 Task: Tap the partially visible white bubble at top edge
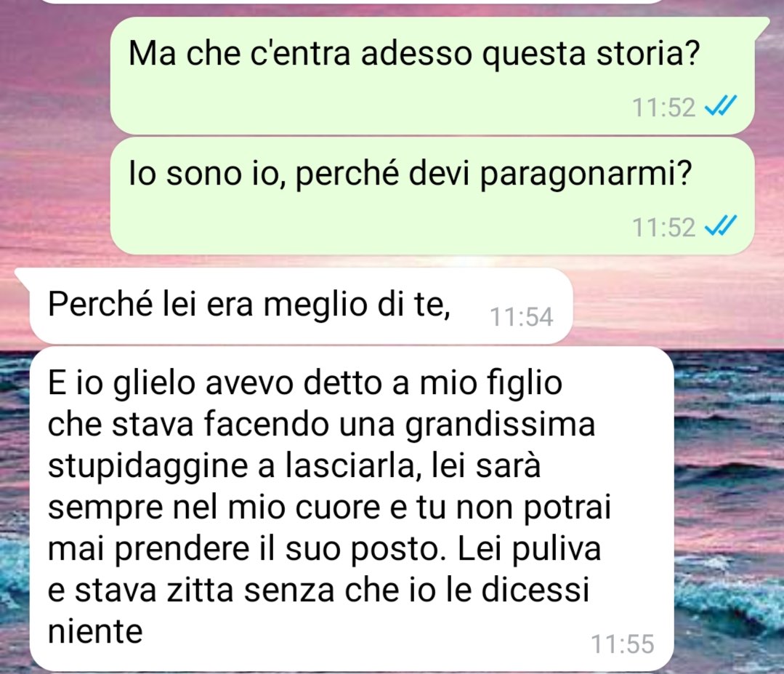pyautogui.click(x=350, y=2)
